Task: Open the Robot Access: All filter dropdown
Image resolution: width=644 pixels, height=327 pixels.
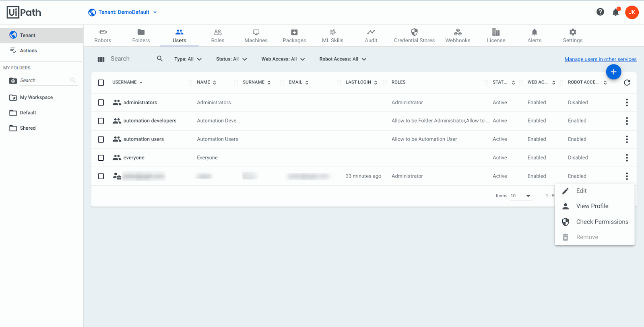Action: point(343,59)
